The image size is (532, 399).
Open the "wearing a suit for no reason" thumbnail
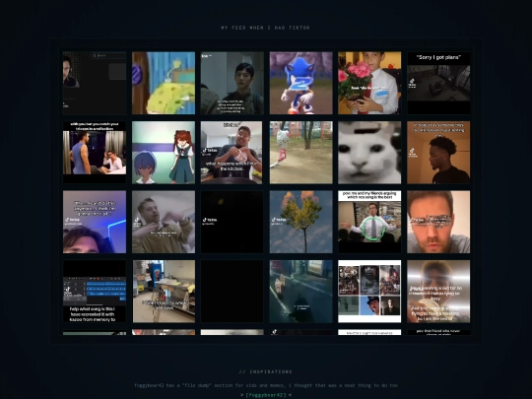(x=438, y=291)
